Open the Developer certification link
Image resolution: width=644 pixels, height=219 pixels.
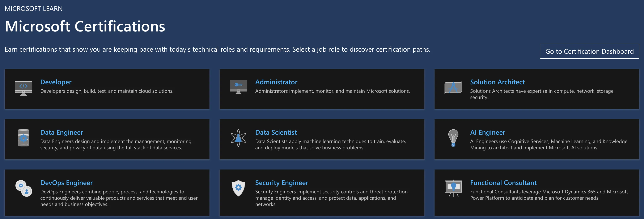[56, 82]
